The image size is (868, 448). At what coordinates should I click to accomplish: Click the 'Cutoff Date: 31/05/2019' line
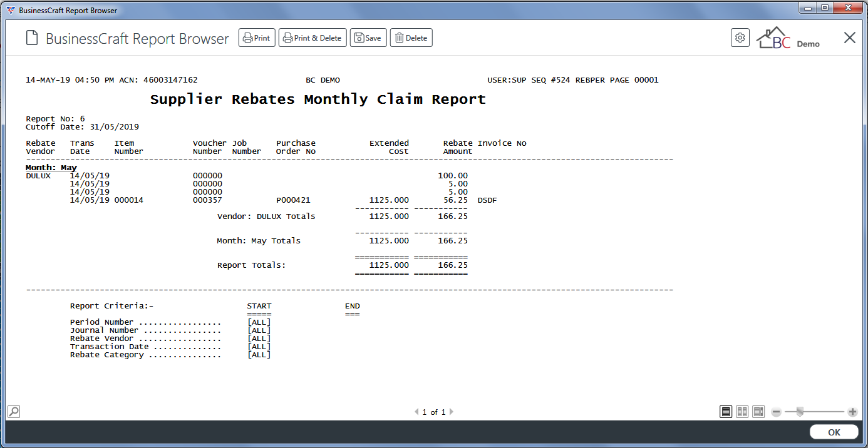(x=82, y=127)
